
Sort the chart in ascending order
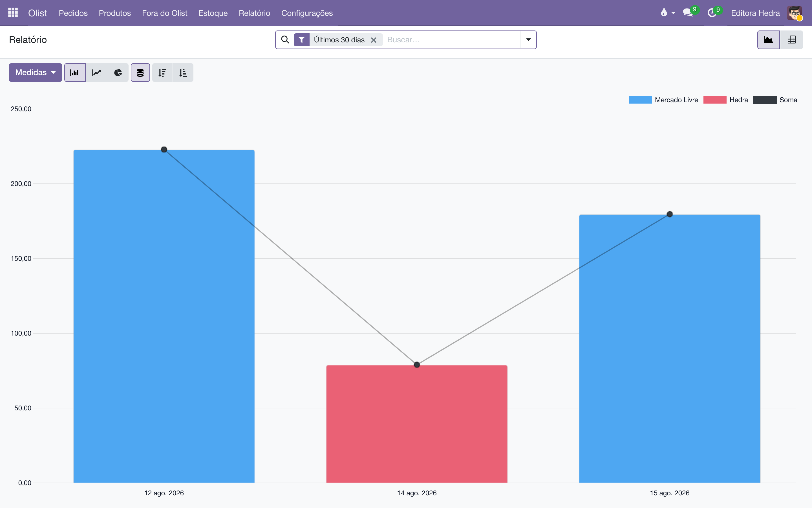(x=183, y=73)
